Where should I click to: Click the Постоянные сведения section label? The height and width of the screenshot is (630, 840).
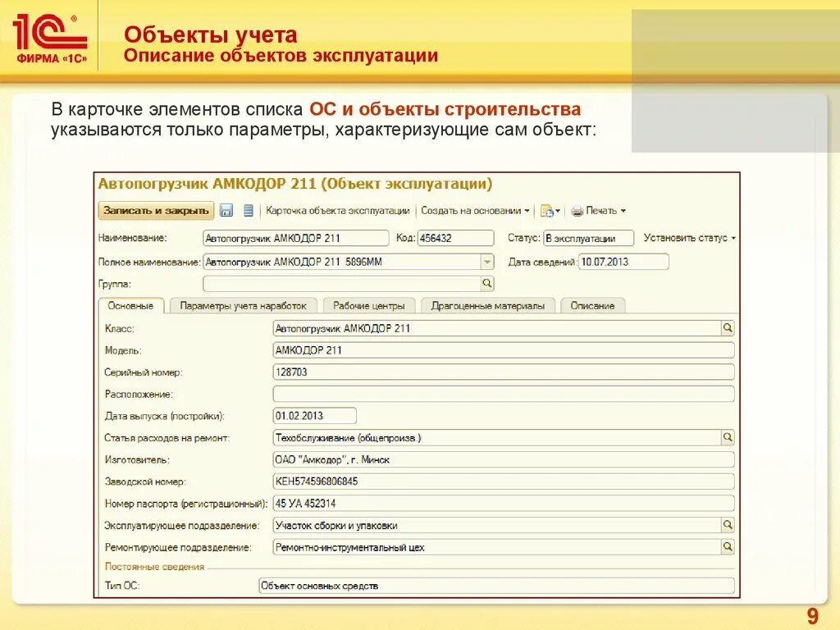click(x=154, y=567)
